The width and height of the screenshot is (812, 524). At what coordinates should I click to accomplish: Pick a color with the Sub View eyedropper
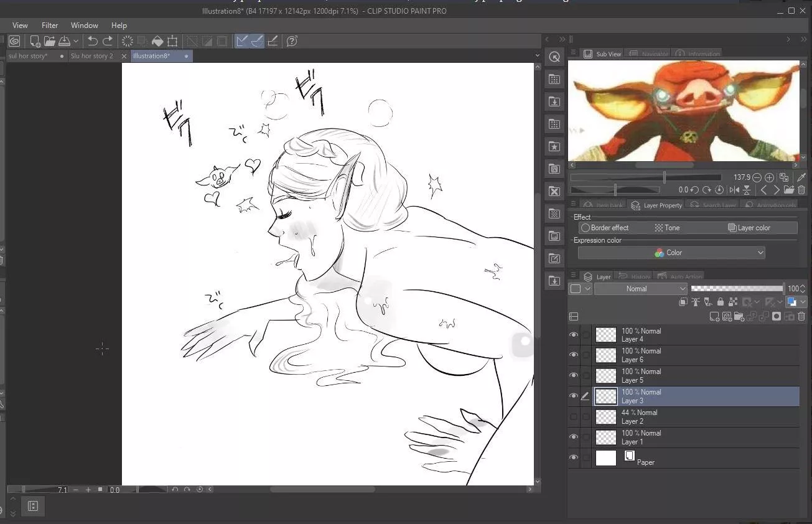click(x=801, y=177)
